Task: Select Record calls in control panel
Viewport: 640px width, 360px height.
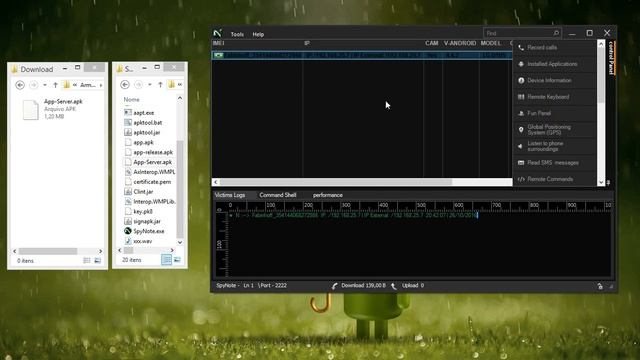Action: point(542,47)
